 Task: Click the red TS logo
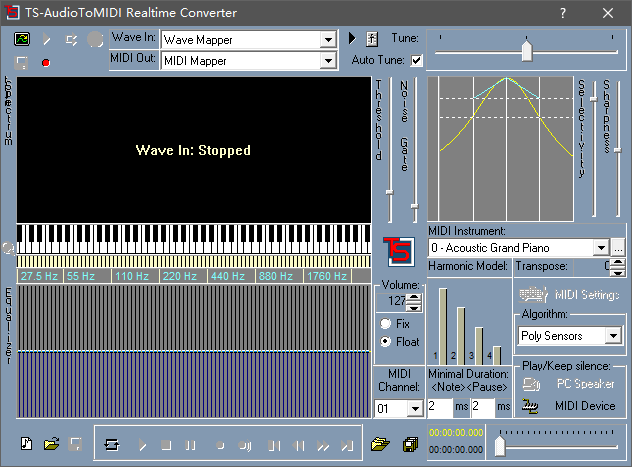tap(398, 250)
